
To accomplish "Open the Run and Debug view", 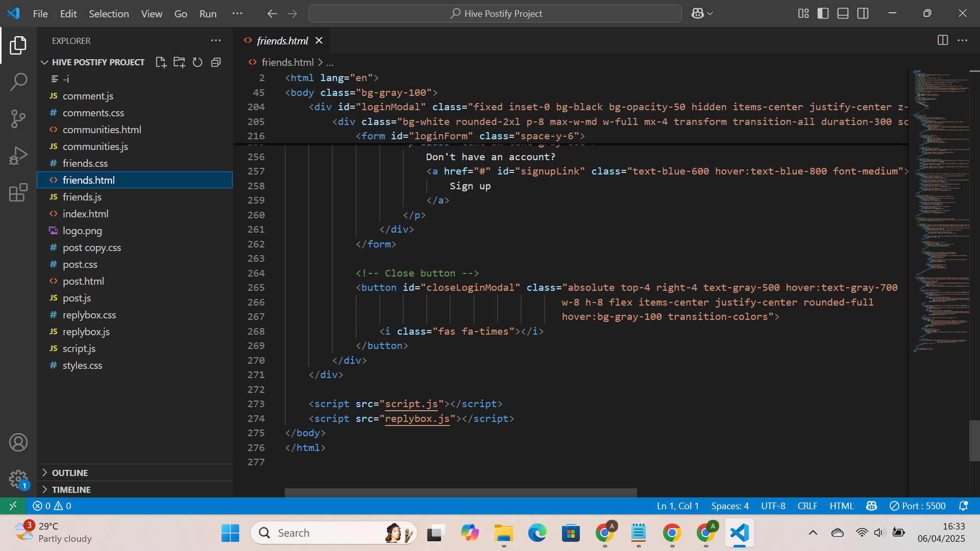I will click(18, 156).
